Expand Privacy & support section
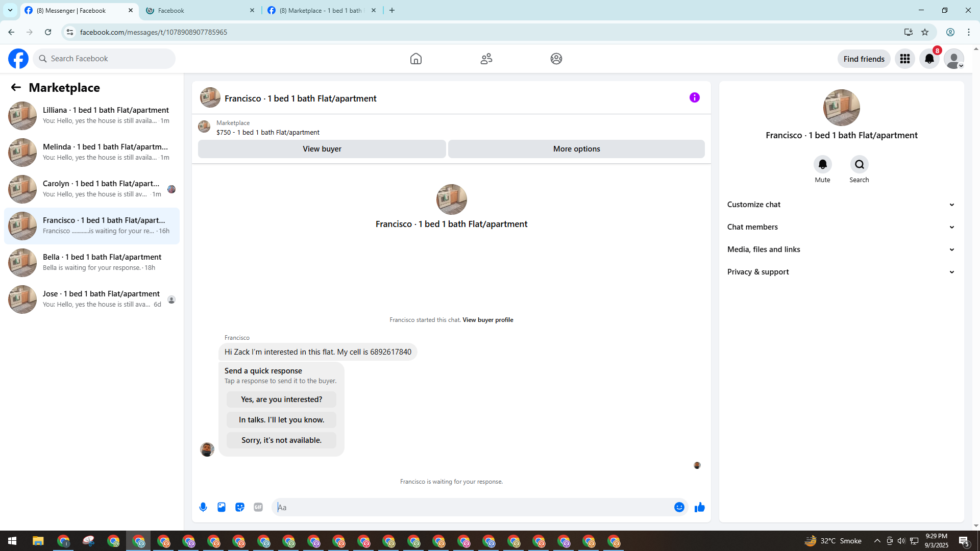This screenshot has width=980, height=551. 841,272
